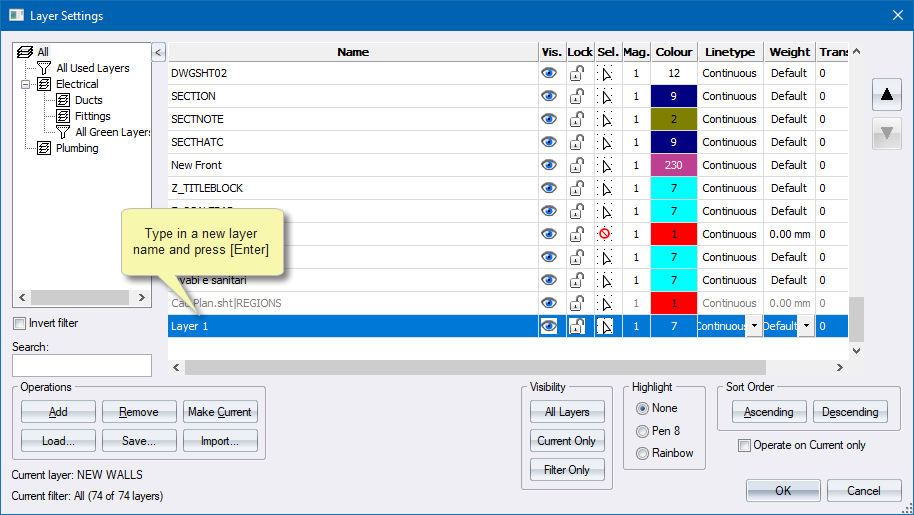Click the Ascending sort button
Image resolution: width=914 pixels, height=515 pixels.
[x=768, y=412]
